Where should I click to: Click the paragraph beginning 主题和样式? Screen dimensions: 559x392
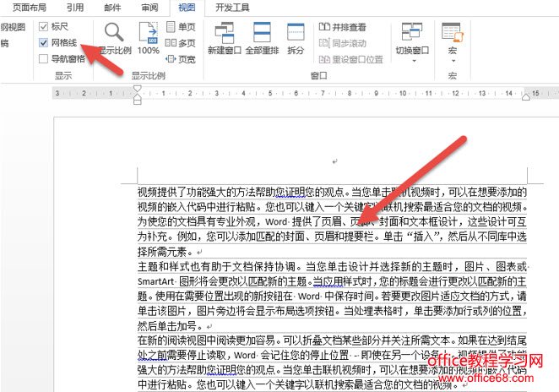click(x=332, y=296)
